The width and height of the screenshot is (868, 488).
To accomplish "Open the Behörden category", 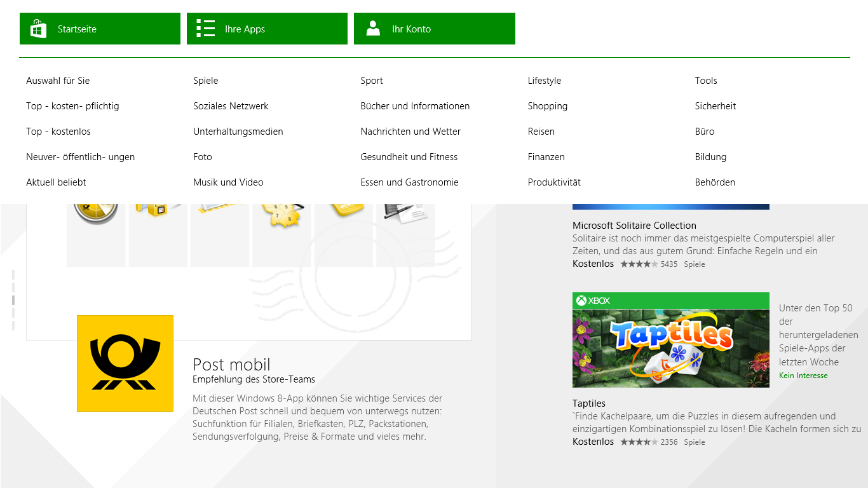I will click(x=715, y=182).
